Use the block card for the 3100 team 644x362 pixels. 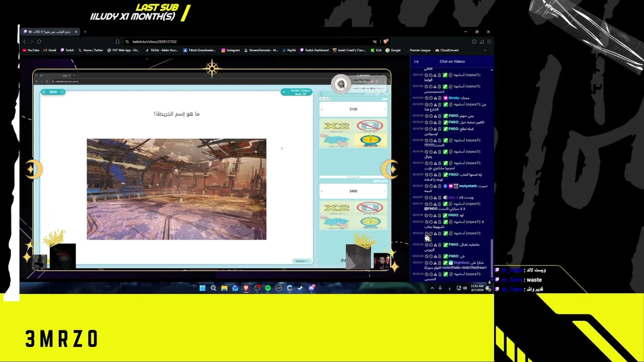pos(370,126)
